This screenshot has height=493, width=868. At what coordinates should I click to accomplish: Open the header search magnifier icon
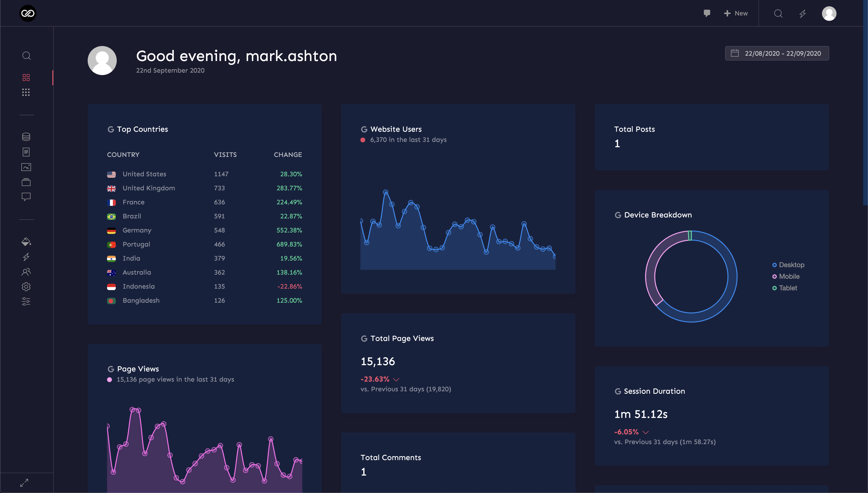pyautogui.click(x=778, y=13)
